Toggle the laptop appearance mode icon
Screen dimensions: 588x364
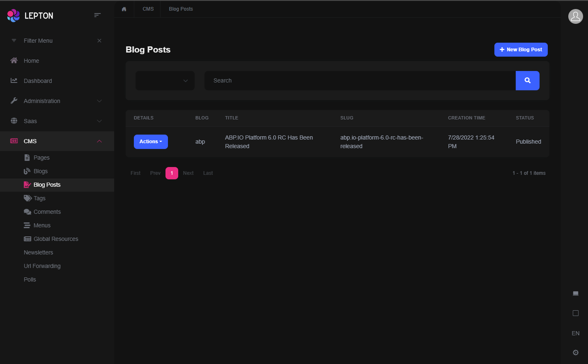pyautogui.click(x=575, y=293)
